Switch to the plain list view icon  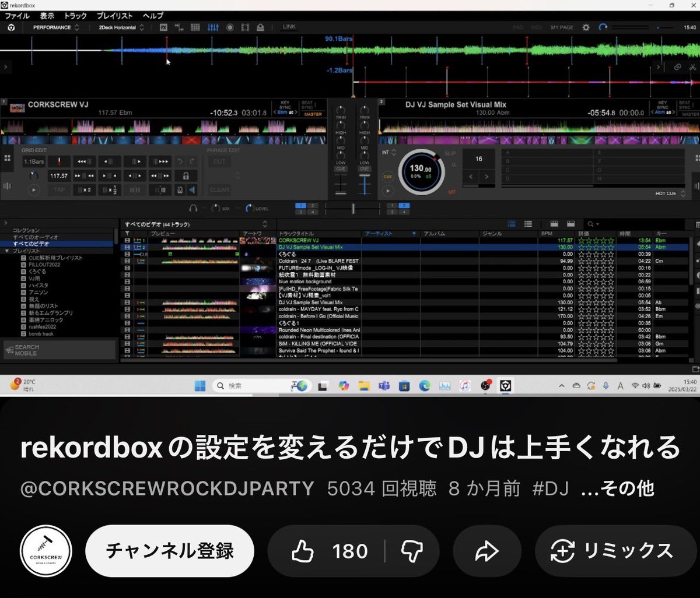pos(528,224)
